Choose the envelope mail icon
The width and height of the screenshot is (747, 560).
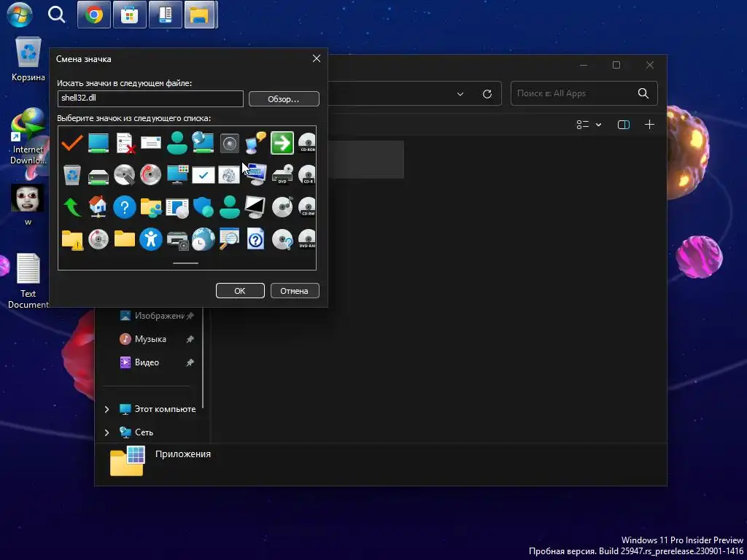click(x=150, y=142)
